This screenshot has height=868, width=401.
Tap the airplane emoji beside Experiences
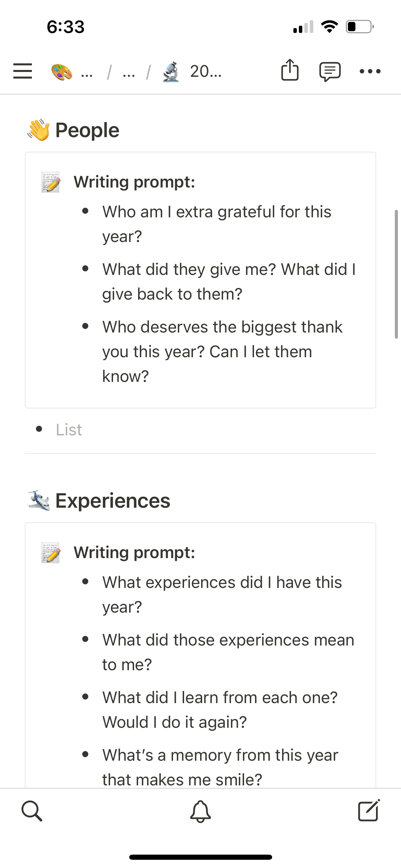pyautogui.click(x=39, y=501)
